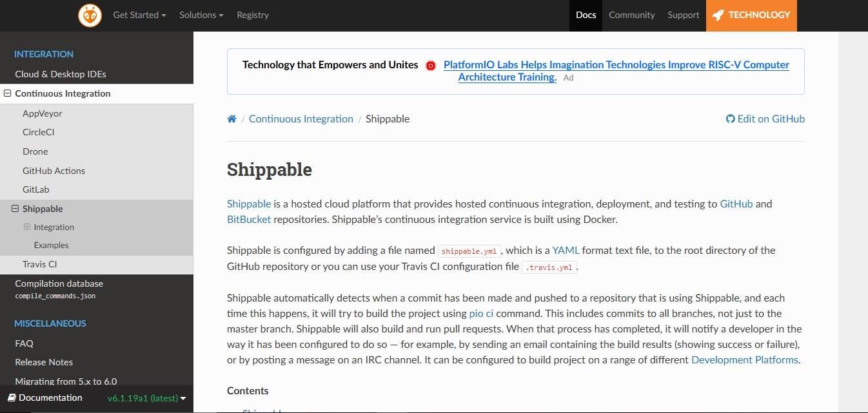This screenshot has width=868, height=413.
Task: Click Documentation label in bottom bar
Action: click(x=50, y=398)
